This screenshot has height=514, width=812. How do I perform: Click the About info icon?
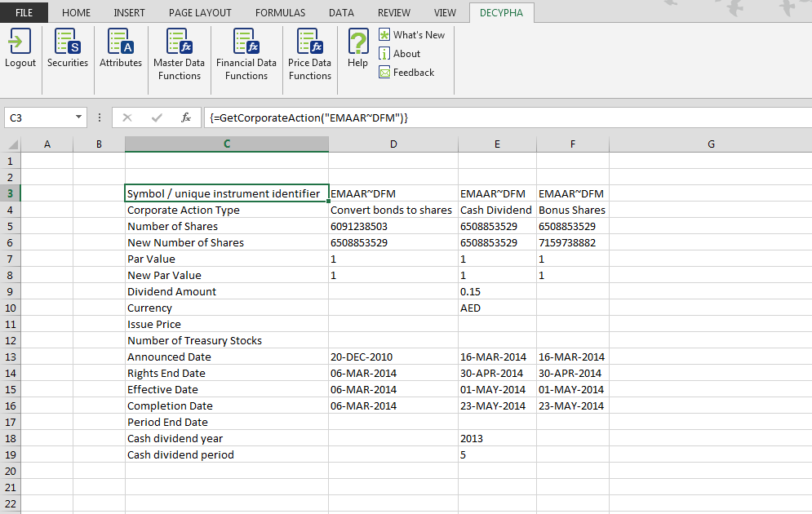(x=384, y=53)
